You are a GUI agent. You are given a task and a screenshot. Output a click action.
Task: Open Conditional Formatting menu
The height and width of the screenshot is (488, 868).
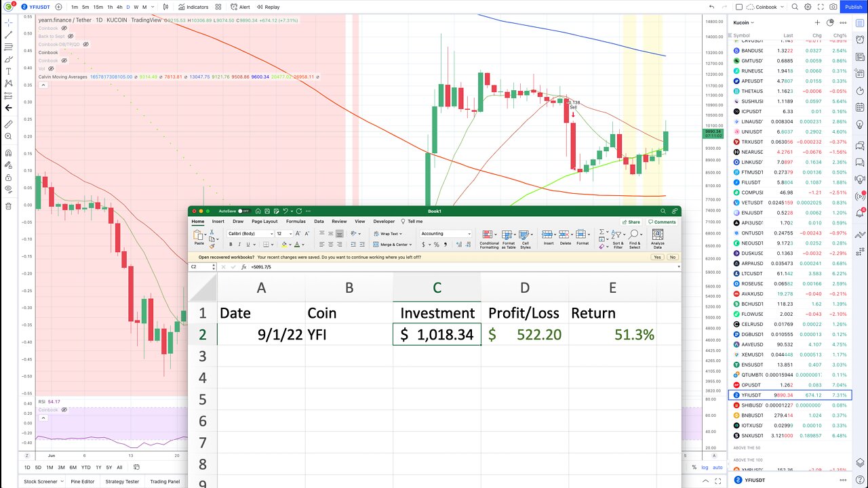point(489,238)
